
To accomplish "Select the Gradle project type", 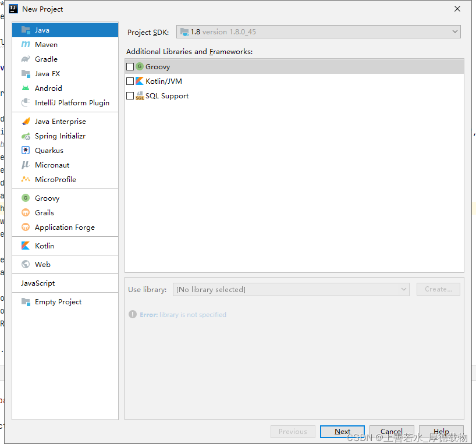I will tap(65, 59).
